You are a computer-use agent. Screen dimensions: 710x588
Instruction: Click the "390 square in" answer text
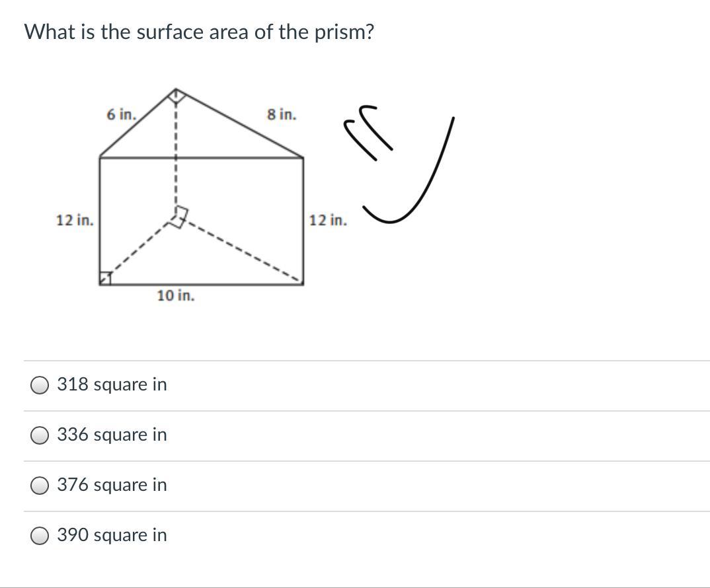(112, 535)
